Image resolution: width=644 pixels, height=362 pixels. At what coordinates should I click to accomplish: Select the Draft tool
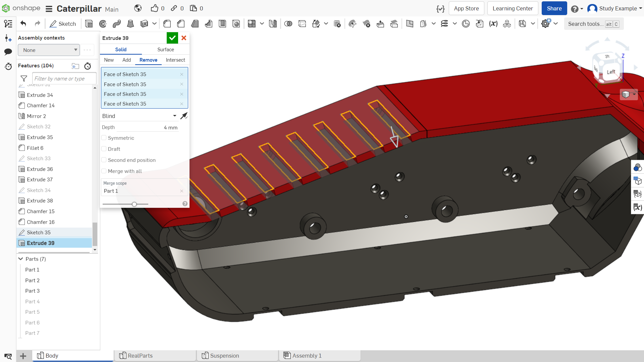[195, 24]
